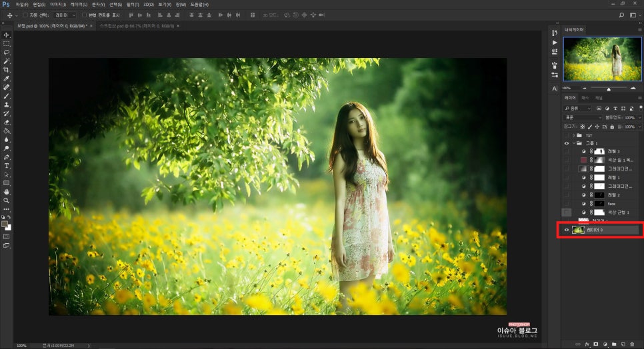
Task: Click the background color swatch
Action: pyautogui.click(x=9, y=228)
